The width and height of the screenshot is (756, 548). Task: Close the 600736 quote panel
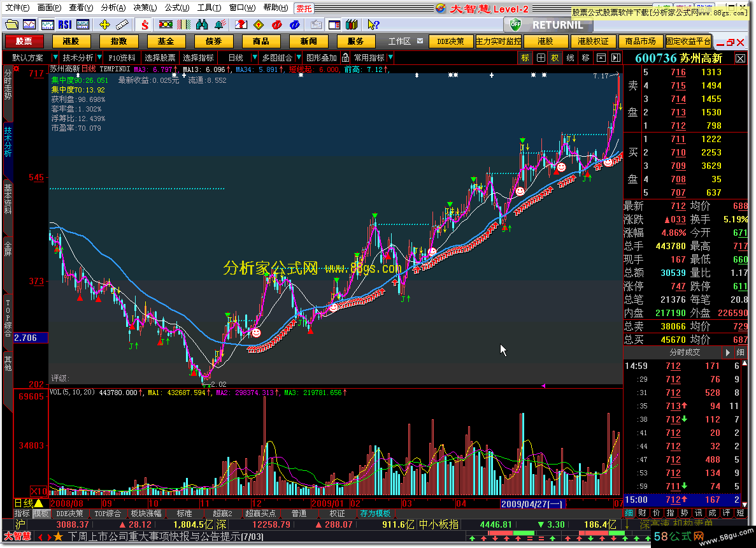click(x=740, y=59)
